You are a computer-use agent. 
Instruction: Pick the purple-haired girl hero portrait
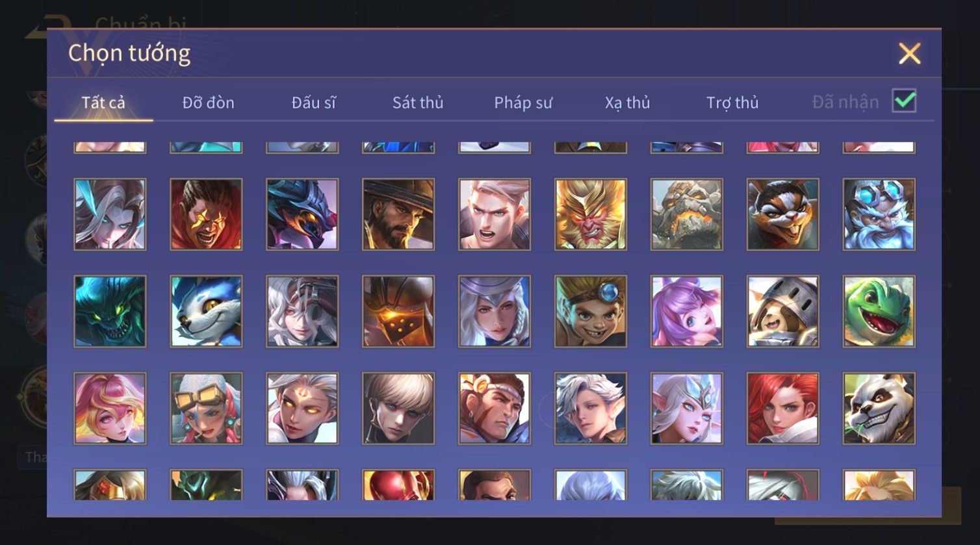[x=687, y=311]
